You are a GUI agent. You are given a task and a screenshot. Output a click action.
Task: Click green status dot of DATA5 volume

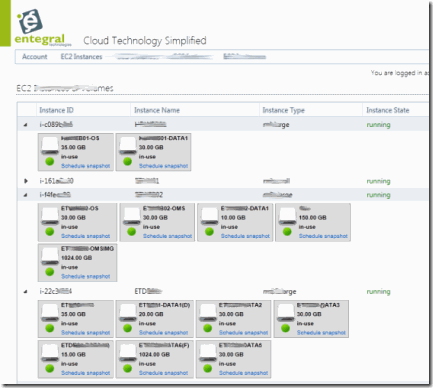pyautogui.click(x=208, y=369)
